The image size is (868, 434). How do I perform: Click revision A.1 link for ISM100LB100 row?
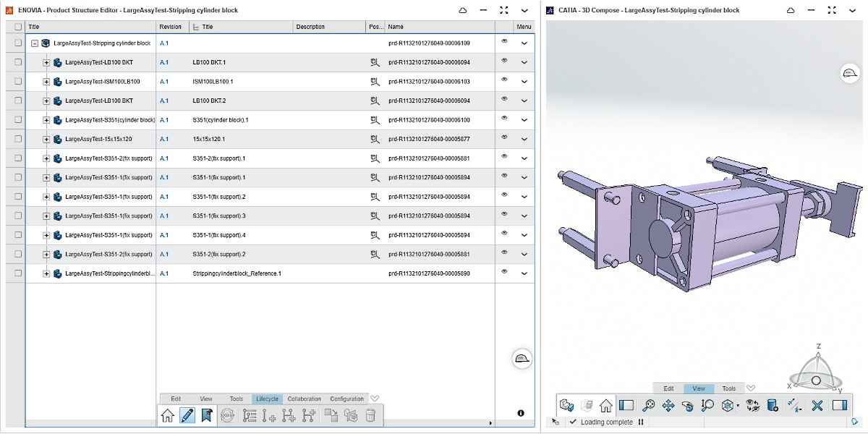(164, 82)
